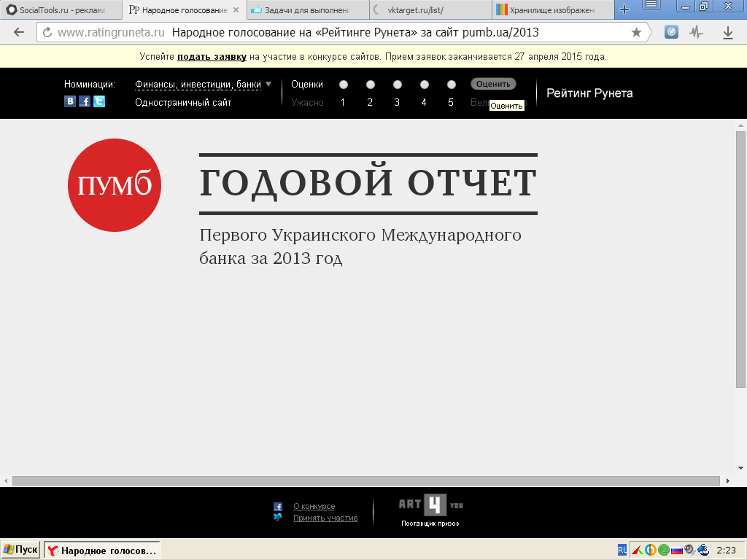Click the red-green triangle tray icon

pyautogui.click(x=638, y=550)
